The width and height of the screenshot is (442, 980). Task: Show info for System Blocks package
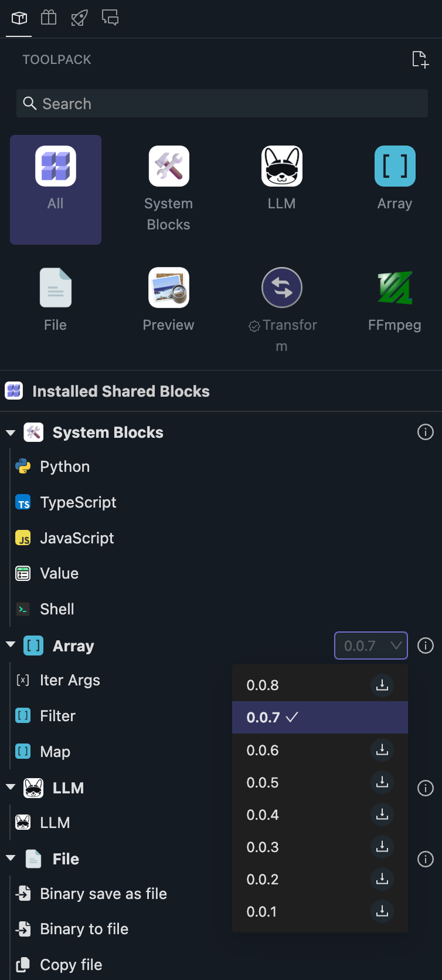[425, 432]
